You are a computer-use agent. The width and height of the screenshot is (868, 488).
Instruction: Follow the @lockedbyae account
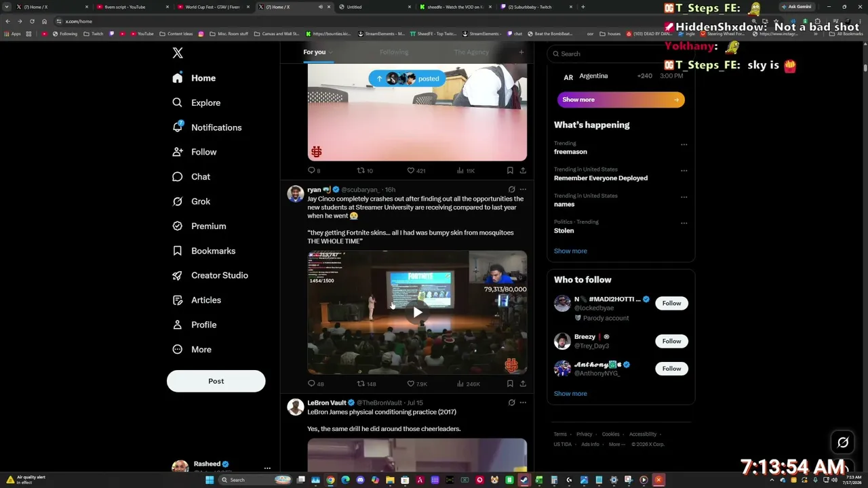pyautogui.click(x=671, y=304)
